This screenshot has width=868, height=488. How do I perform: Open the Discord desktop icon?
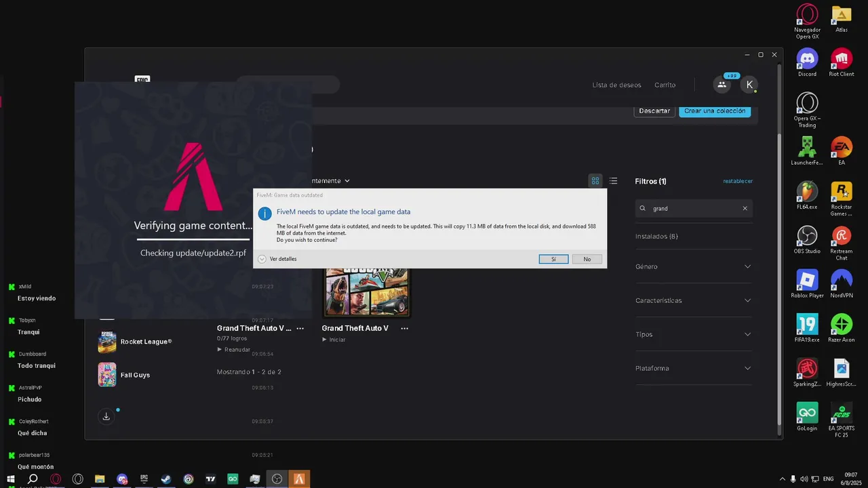point(807,62)
